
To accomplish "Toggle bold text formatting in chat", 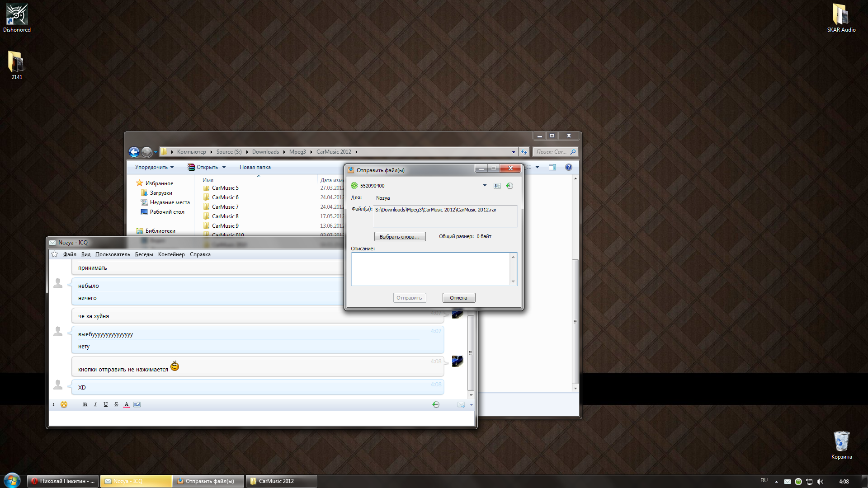I will pyautogui.click(x=85, y=404).
